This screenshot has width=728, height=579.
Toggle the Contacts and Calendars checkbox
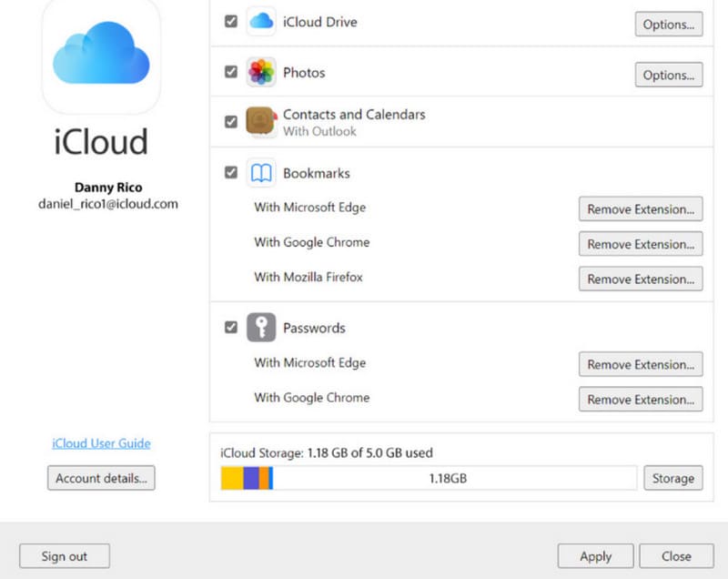click(x=230, y=119)
